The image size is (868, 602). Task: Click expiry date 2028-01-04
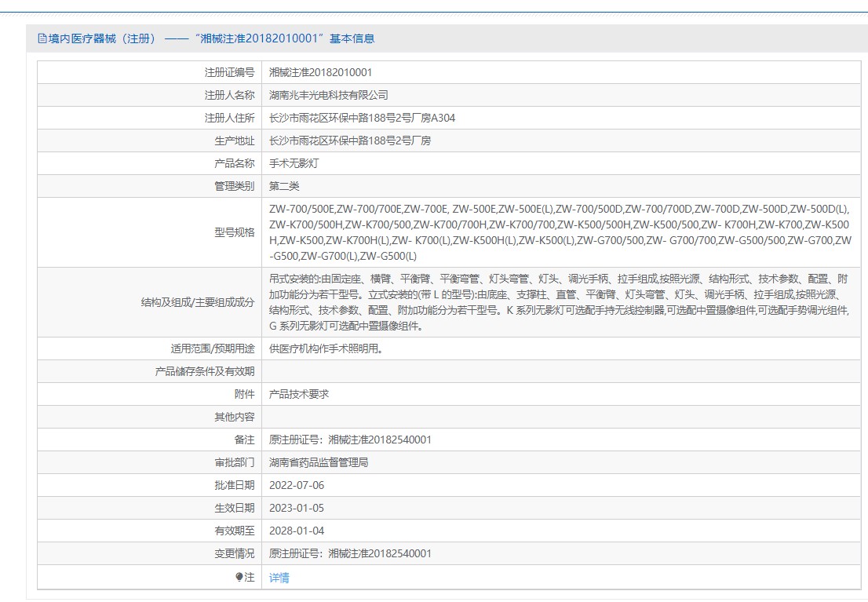pyautogui.click(x=297, y=531)
